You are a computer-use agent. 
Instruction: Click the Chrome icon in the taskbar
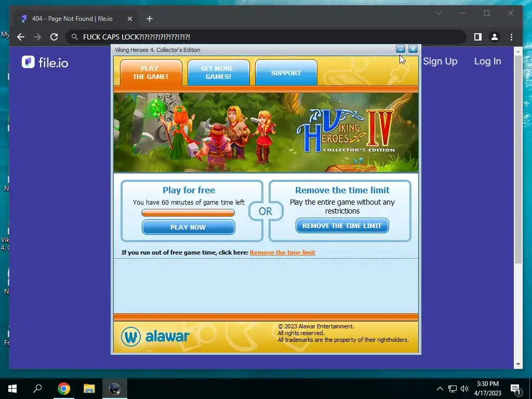(64, 389)
